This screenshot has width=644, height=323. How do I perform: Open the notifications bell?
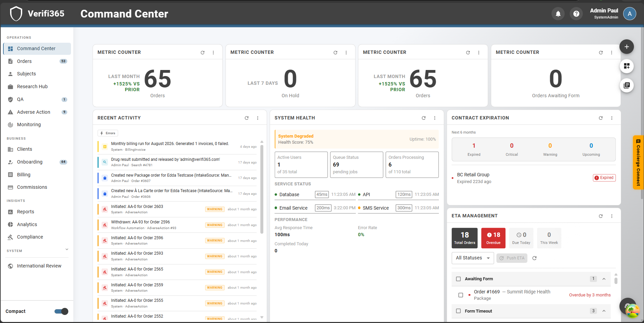558,14
